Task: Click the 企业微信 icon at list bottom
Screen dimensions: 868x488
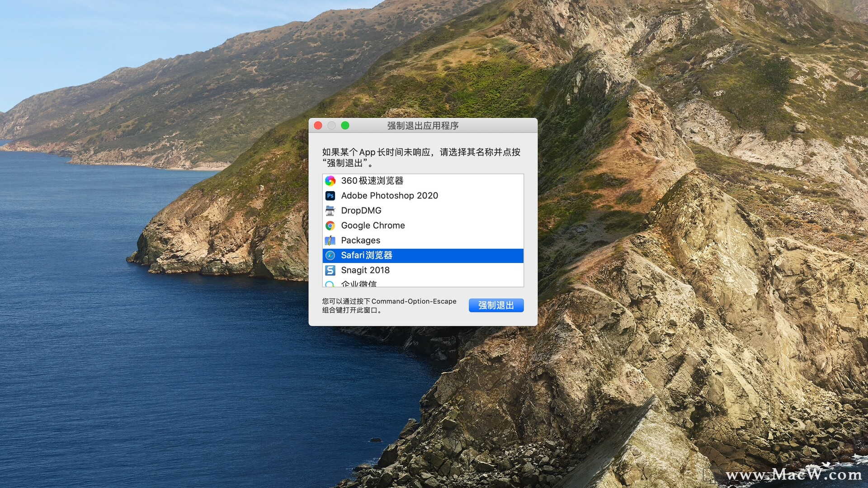Action: coord(330,284)
